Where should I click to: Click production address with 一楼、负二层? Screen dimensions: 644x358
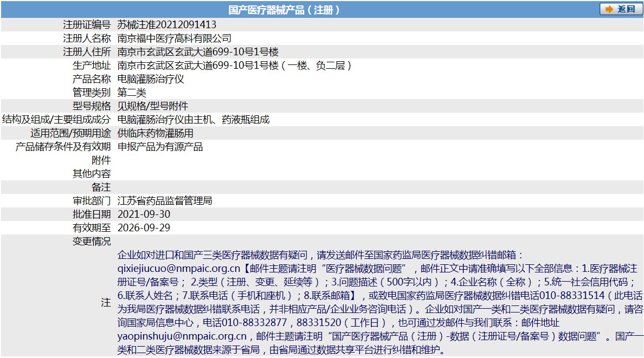[235, 66]
